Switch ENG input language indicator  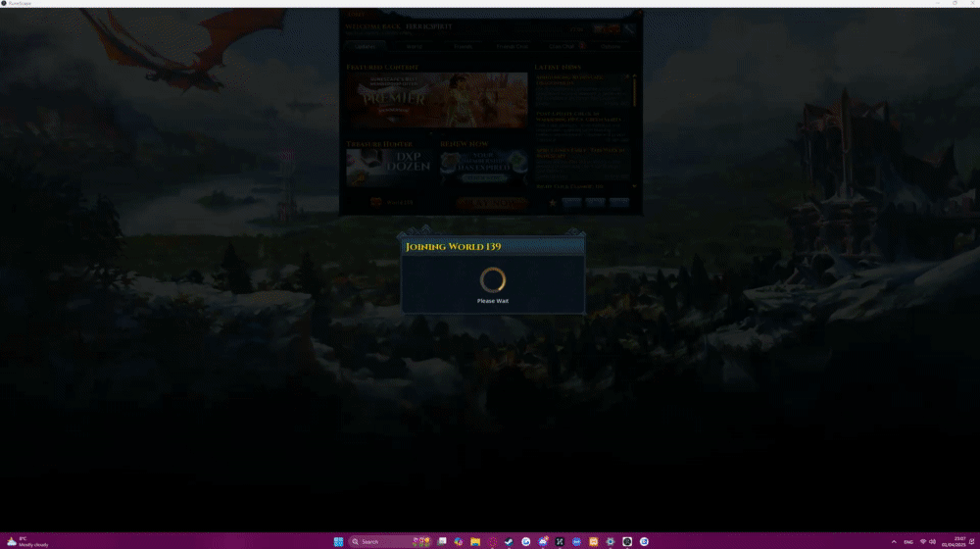[908, 541]
